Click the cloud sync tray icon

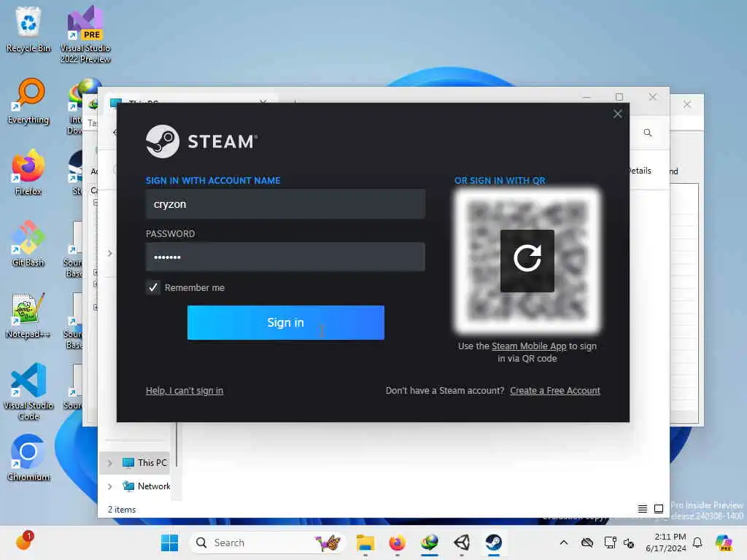pyautogui.click(x=587, y=542)
